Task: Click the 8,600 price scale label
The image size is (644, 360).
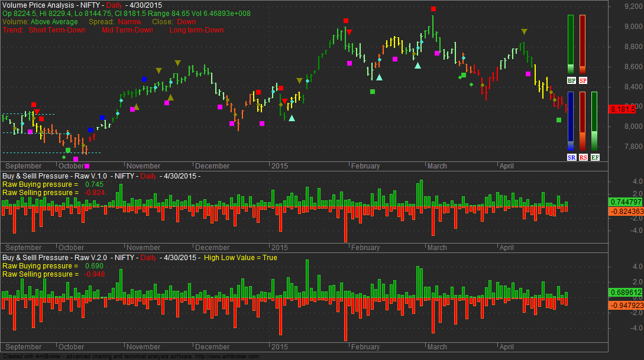Action: tap(633, 66)
